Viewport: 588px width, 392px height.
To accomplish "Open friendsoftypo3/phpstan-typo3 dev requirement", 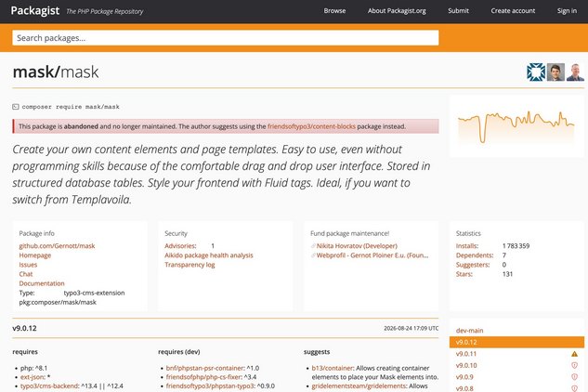I will [x=210, y=386].
